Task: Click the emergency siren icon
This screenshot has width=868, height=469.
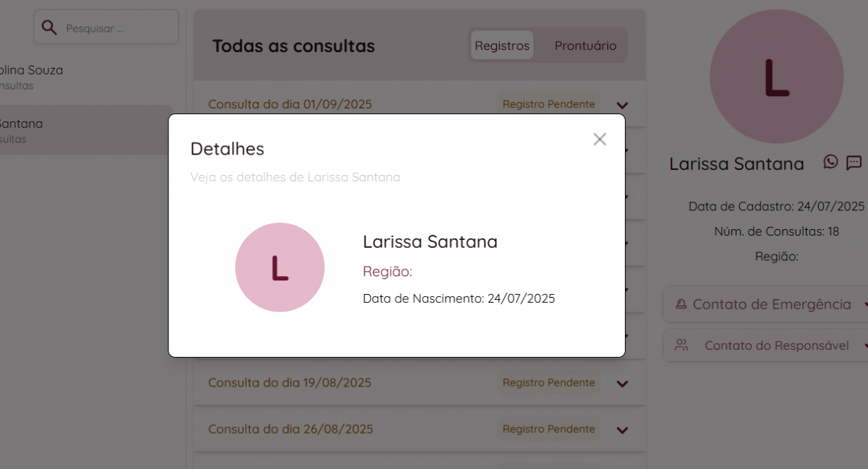Action: 681,305
